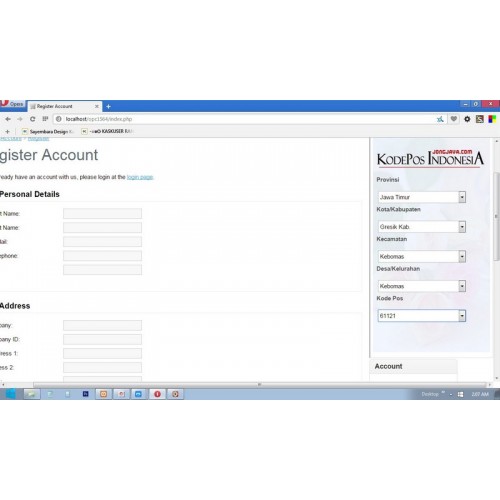Open a new tab with plus icon
The width and height of the screenshot is (500, 500).
coord(108,106)
